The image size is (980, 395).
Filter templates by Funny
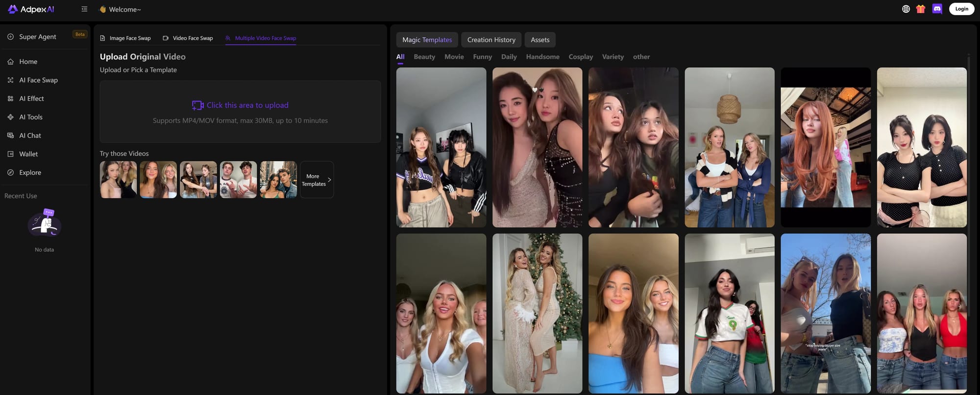click(483, 57)
